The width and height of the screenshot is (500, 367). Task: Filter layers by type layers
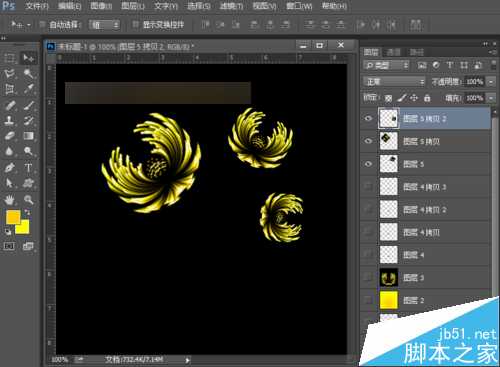tap(450, 65)
